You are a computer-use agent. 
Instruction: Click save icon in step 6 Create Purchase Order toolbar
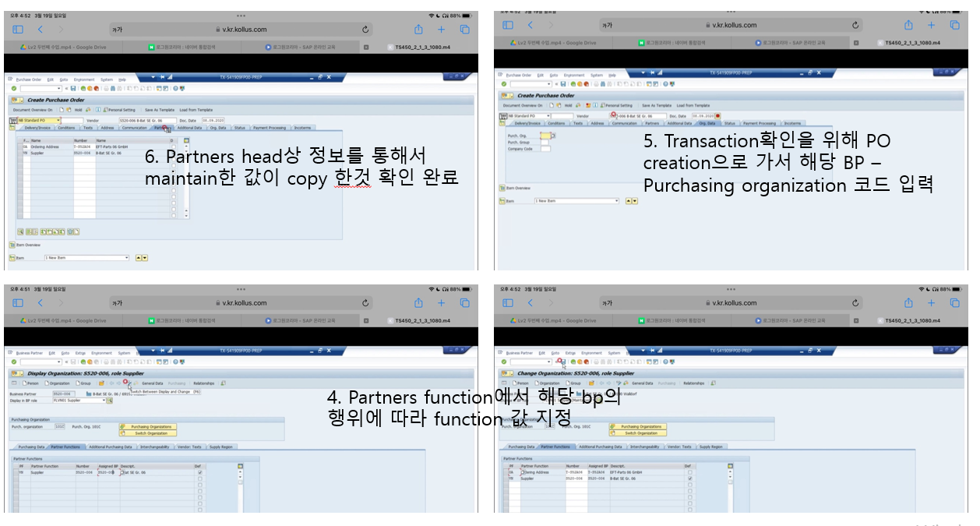click(73, 88)
